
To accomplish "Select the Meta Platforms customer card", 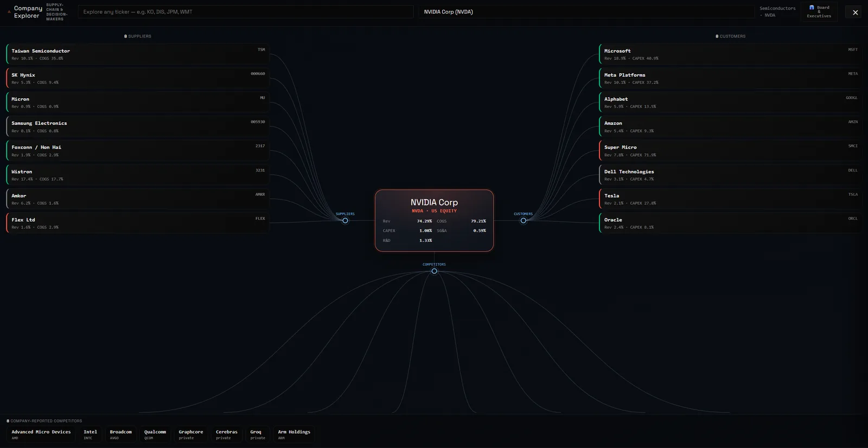I will 730,79.
